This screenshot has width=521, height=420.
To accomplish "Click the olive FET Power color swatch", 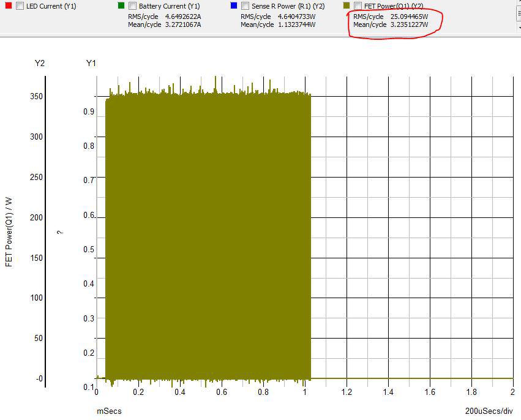I will (347, 6).
